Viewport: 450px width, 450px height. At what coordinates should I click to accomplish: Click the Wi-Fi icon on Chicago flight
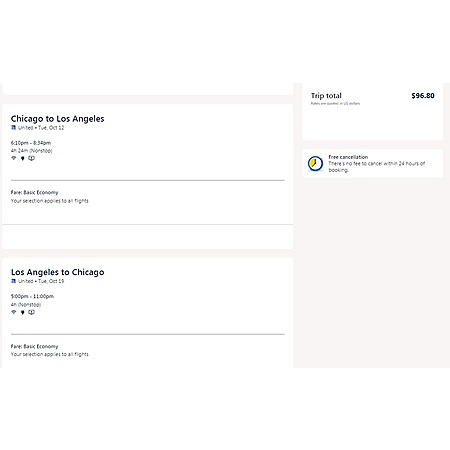pyautogui.click(x=14, y=158)
